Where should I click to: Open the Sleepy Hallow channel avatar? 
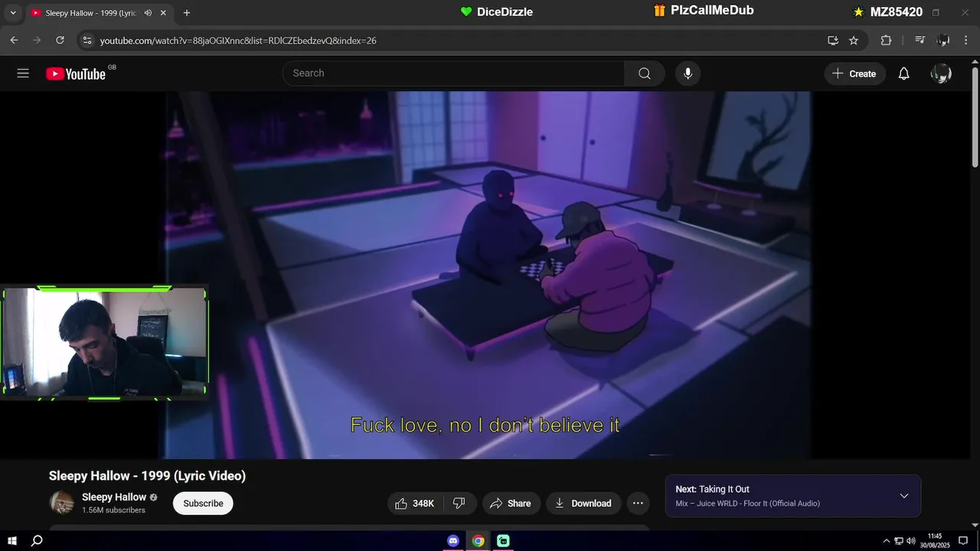pos(62,503)
